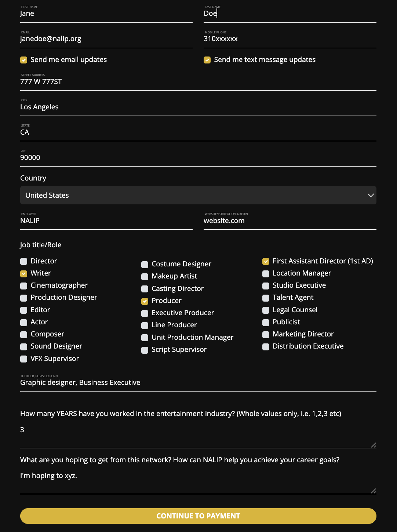The width and height of the screenshot is (397, 532).
Task: Check the VFX Supervisor checkbox
Action: click(x=24, y=359)
